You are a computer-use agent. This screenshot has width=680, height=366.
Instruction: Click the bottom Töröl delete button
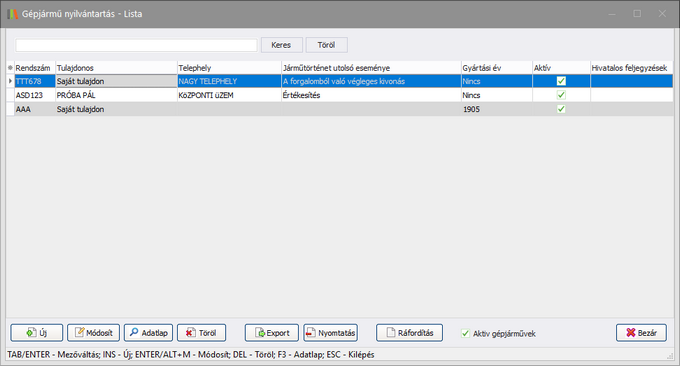201,333
